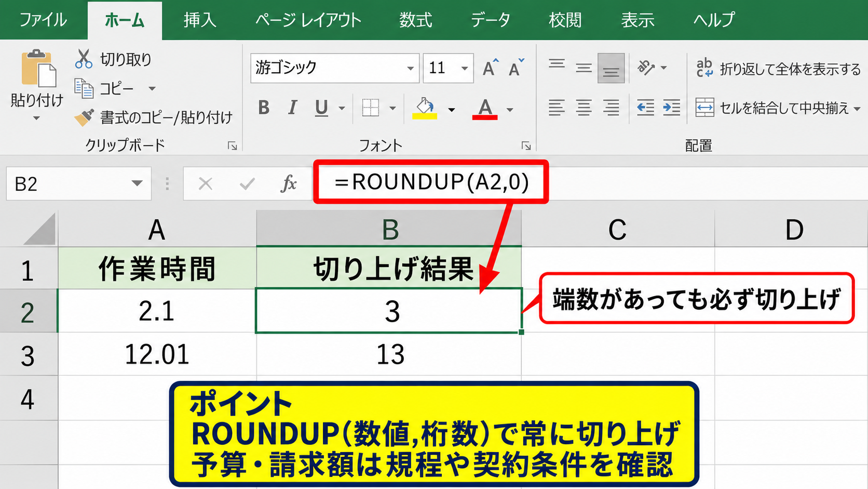Open the font color dropdown arrow
The image size is (868, 489).
510,109
